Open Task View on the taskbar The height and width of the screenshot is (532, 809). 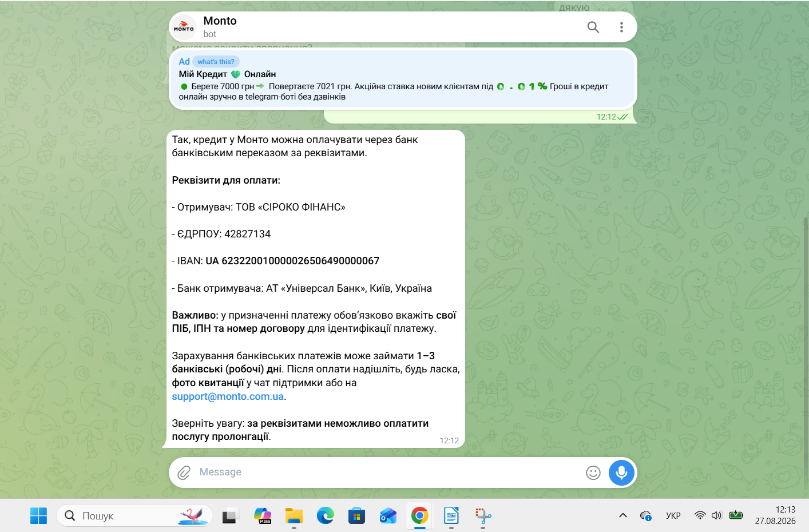pyautogui.click(x=230, y=516)
